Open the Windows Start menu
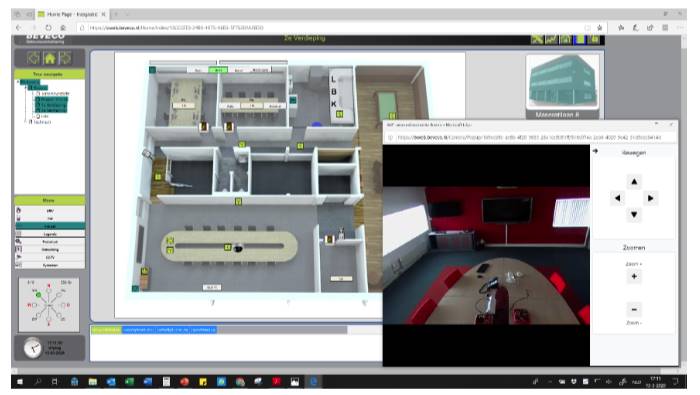Viewport: 700px width, 395px height. pyautogui.click(x=20, y=382)
